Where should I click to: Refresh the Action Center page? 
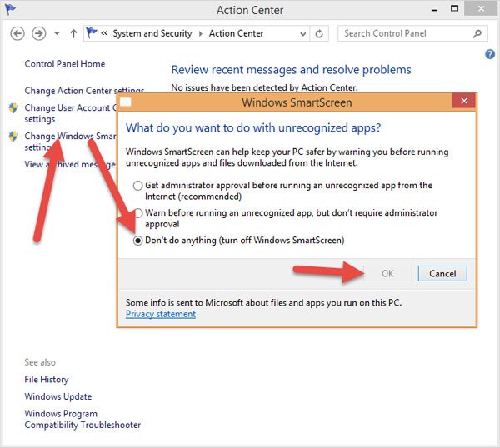[x=319, y=34]
